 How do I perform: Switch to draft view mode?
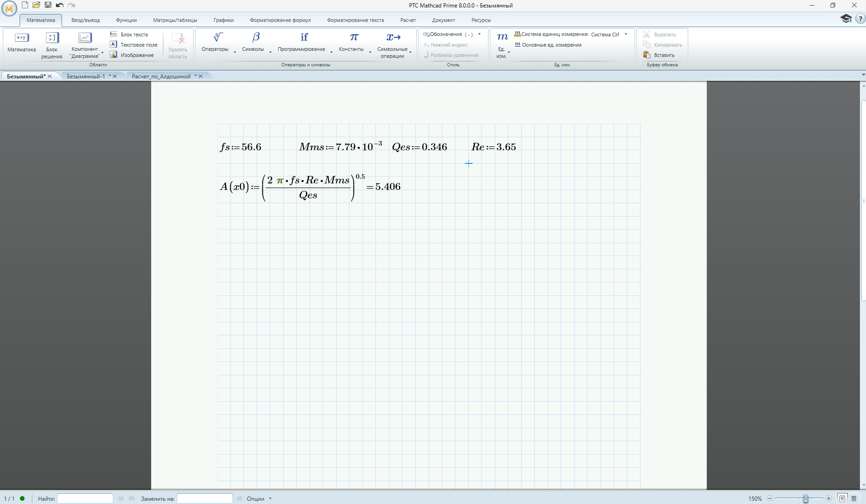click(854, 498)
